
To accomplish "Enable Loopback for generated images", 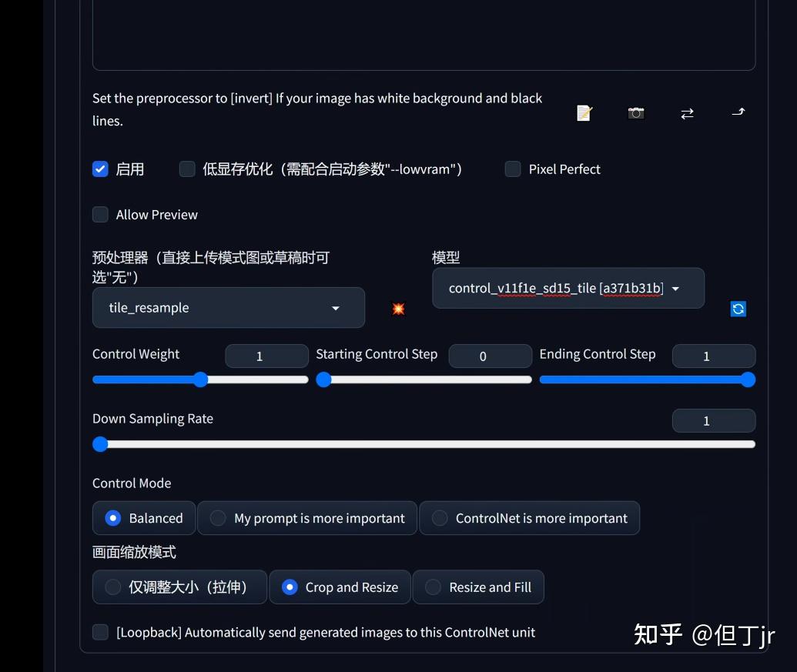I will pos(100,632).
